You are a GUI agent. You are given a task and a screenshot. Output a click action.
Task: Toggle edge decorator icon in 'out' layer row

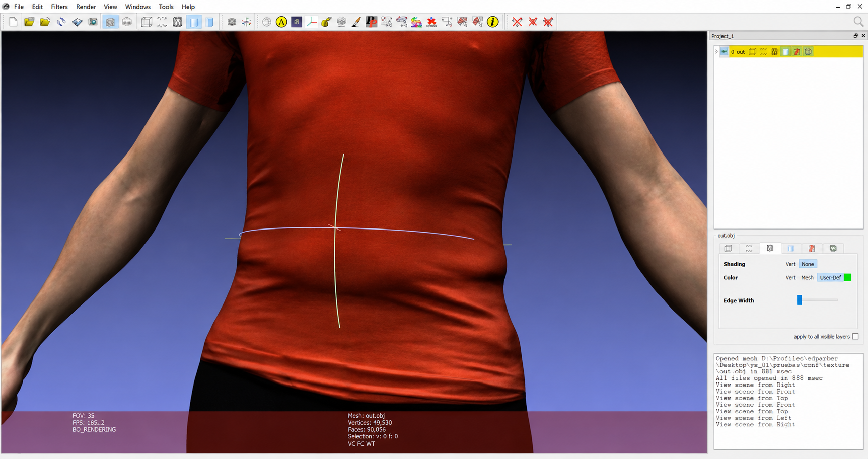(x=808, y=52)
